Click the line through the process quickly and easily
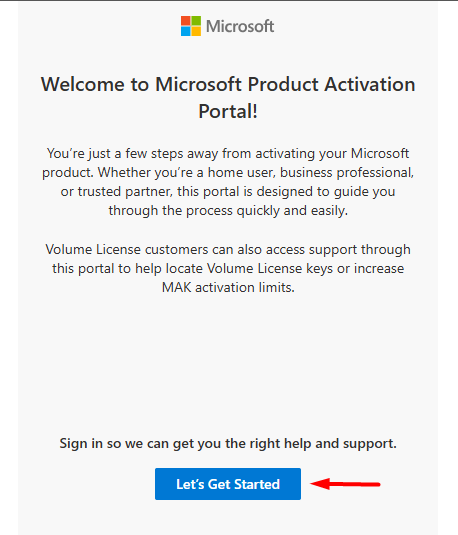The width and height of the screenshot is (458, 535). pos(228,211)
